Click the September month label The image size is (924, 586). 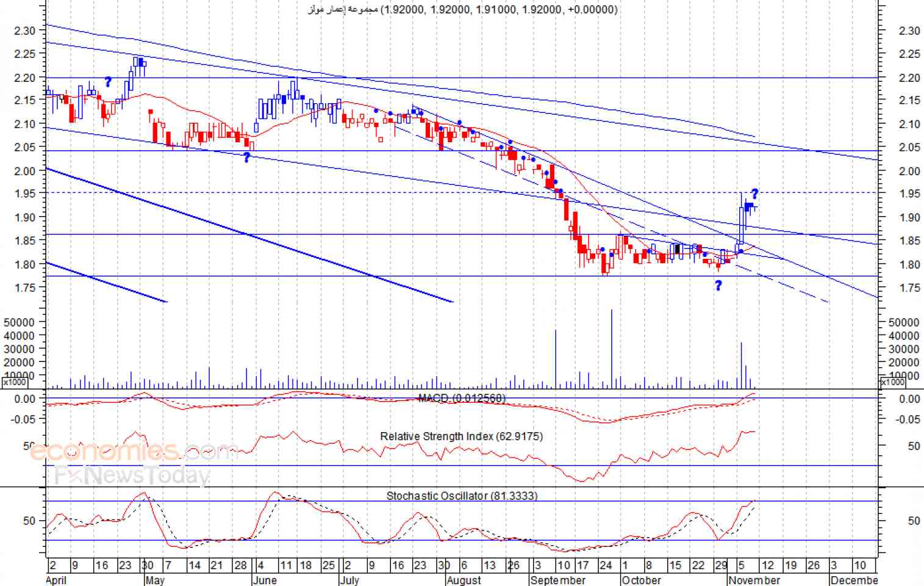coord(557,580)
